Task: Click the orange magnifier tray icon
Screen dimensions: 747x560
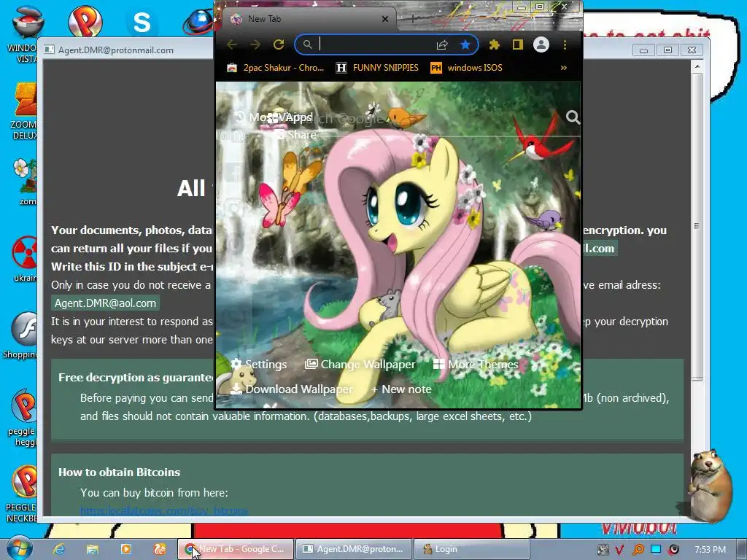Action: click(x=638, y=550)
